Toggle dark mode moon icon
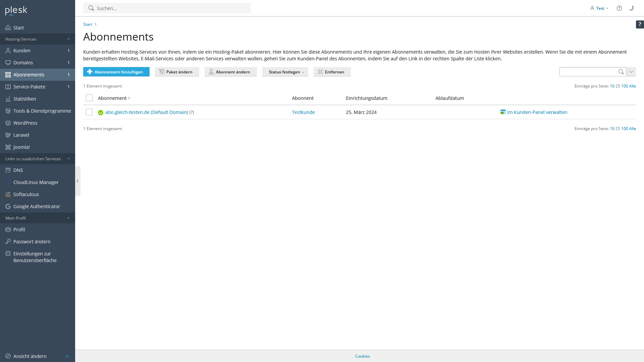Screen dimensions: 644x362 (631, 8)
